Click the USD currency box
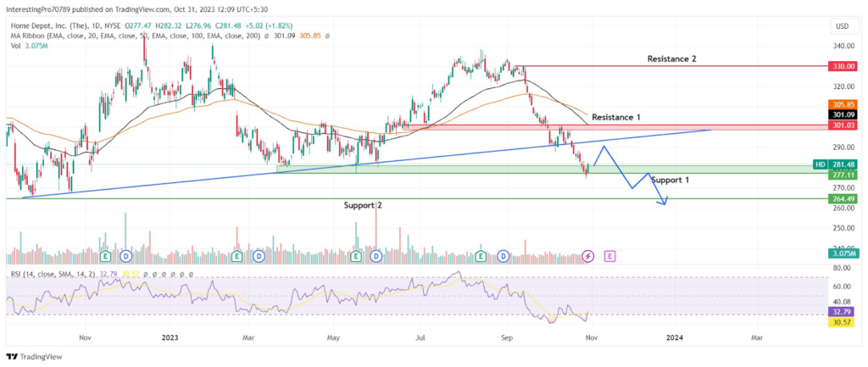Image resolution: width=868 pixels, height=367 pixels. pos(843,26)
